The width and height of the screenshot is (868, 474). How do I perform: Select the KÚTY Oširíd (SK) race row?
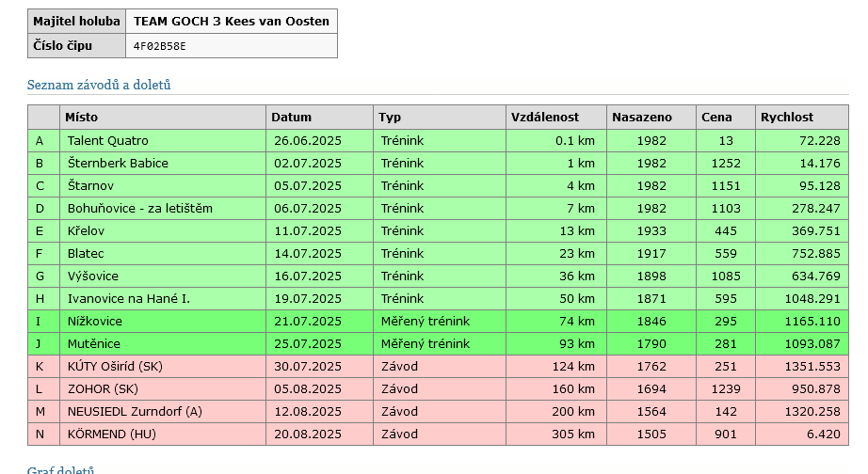tap(115, 367)
